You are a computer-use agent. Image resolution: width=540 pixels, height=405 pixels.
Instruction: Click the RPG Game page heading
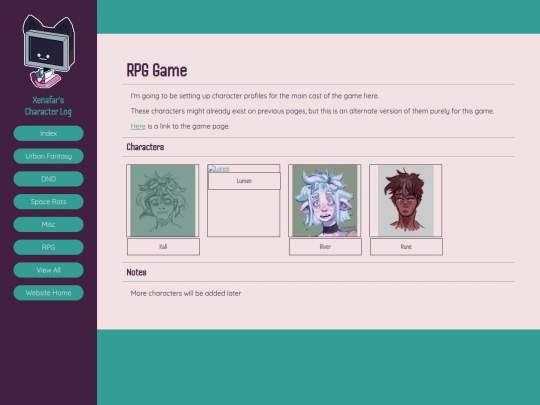coord(157,70)
